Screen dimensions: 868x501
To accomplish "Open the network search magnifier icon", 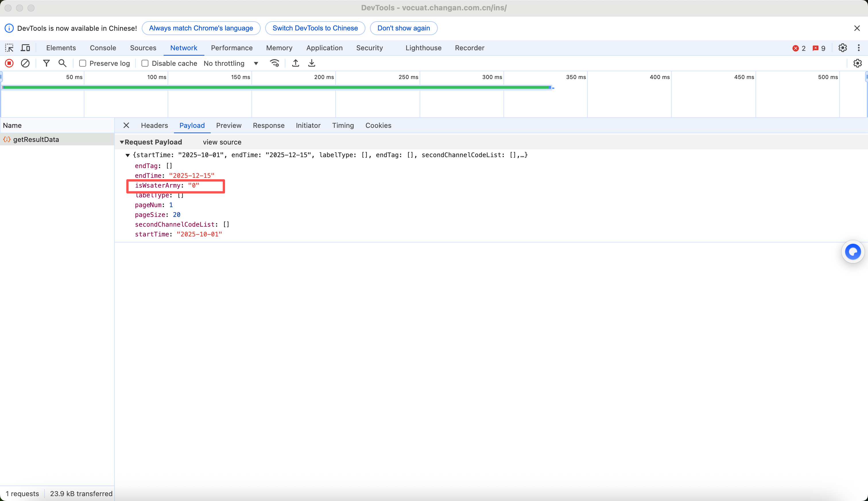I will 62,63.
